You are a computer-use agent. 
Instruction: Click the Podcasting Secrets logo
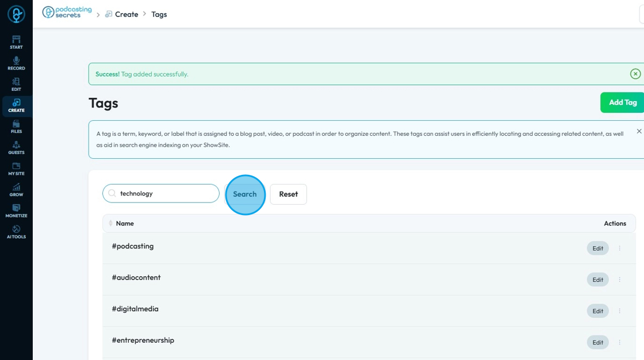click(x=67, y=13)
